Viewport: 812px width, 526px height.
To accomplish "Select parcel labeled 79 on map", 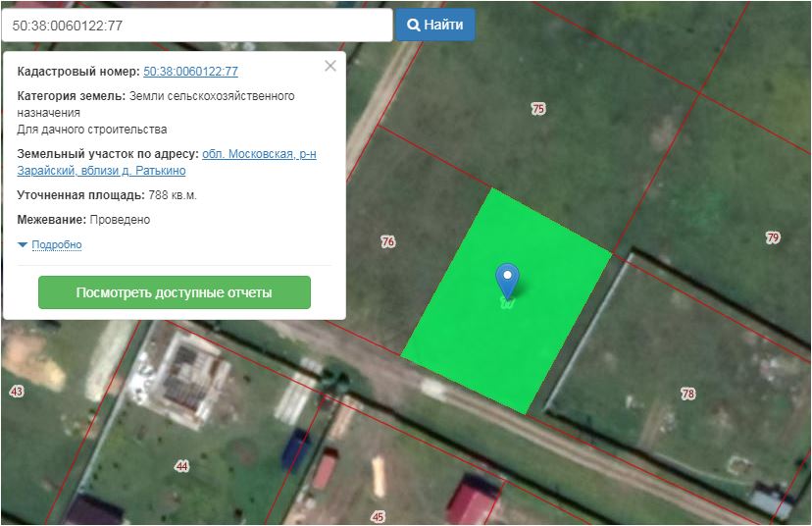I will pyautogui.click(x=773, y=237).
